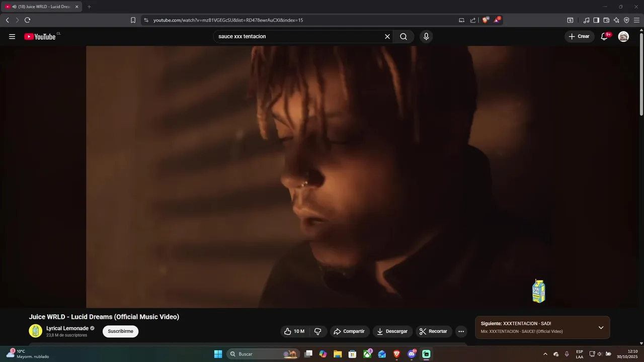The width and height of the screenshot is (644, 362).
Task: Go to YouTube home via logo
Action: [40, 37]
